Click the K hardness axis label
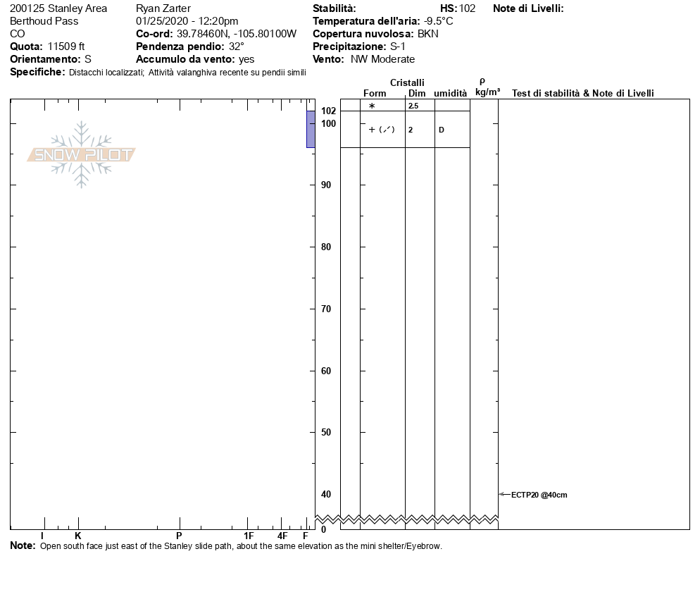The height and width of the screenshot is (592, 700). 78,536
